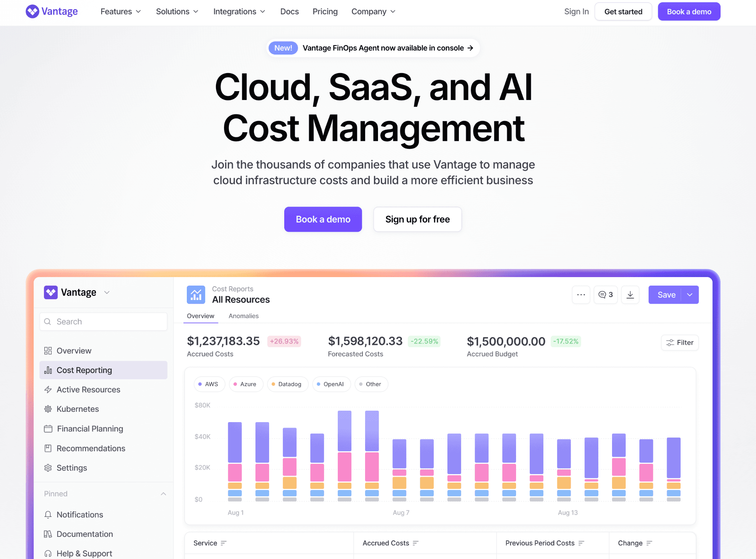Click the Save button
The width and height of the screenshot is (756, 559).
pyautogui.click(x=666, y=295)
